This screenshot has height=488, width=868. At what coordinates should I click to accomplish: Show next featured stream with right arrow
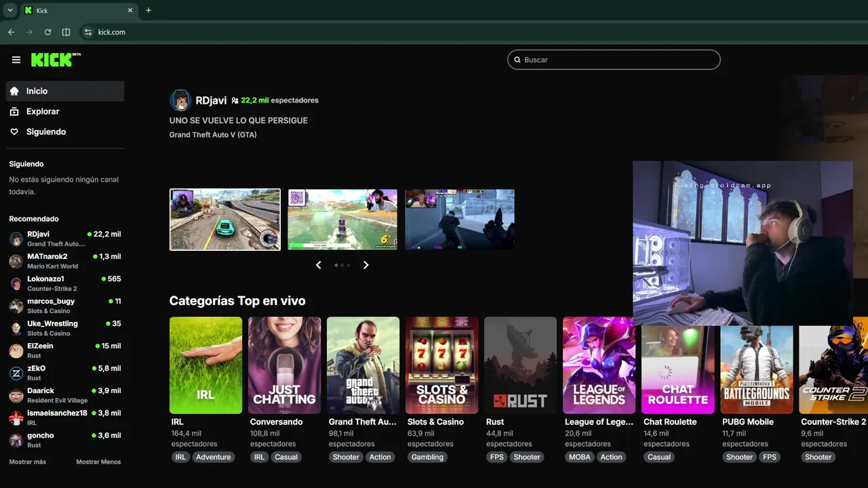point(366,265)
